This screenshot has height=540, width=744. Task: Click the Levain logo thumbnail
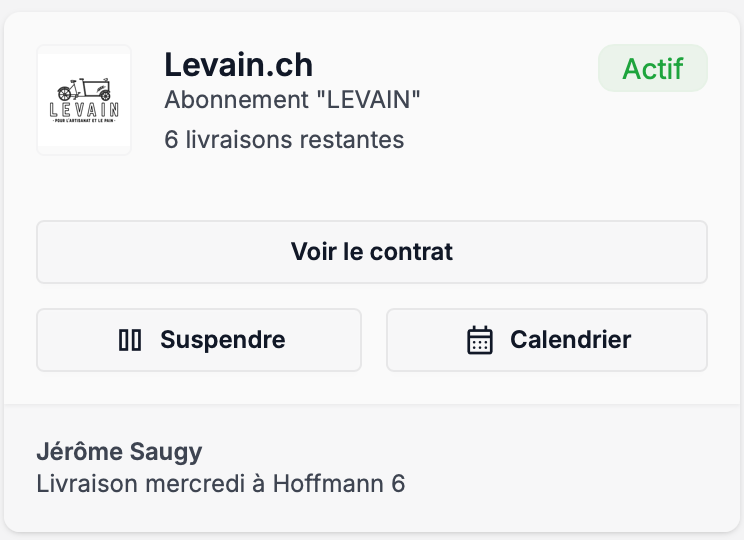(84, 100)
